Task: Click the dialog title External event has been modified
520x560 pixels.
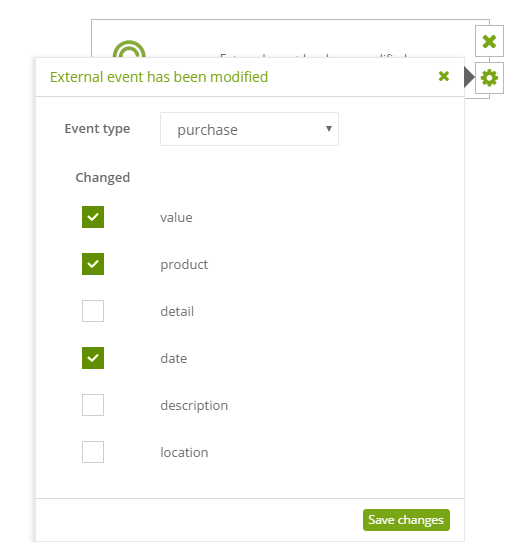Action: [159, 77]
